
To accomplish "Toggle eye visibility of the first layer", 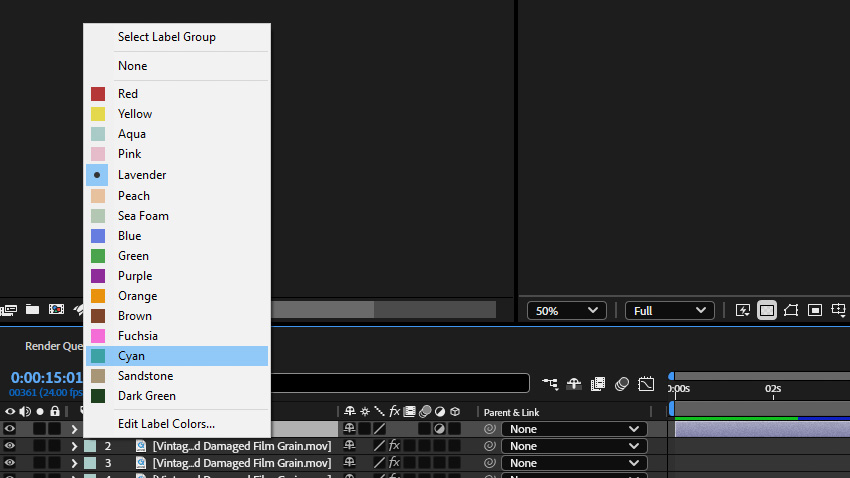I will 10,429.
